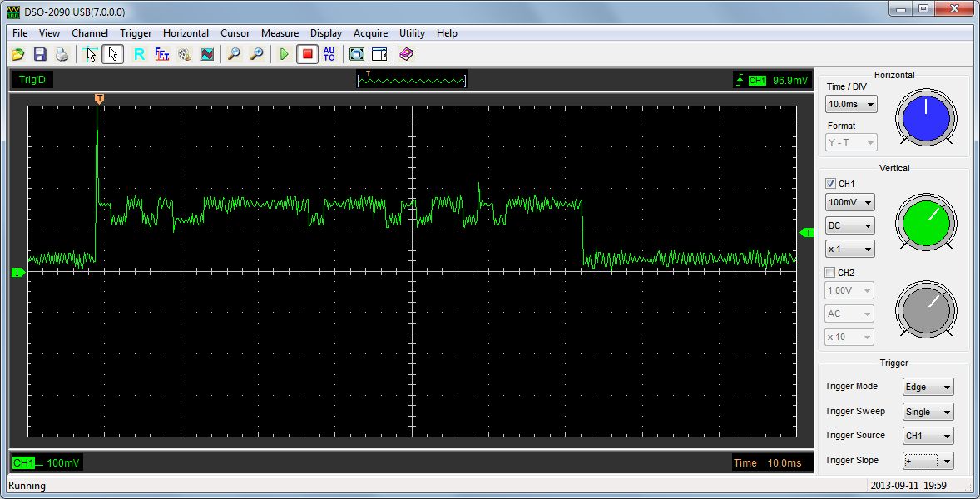The image size is (980, 499).
Task: Click the green Run acquisition icon
Action: (285, 54)
